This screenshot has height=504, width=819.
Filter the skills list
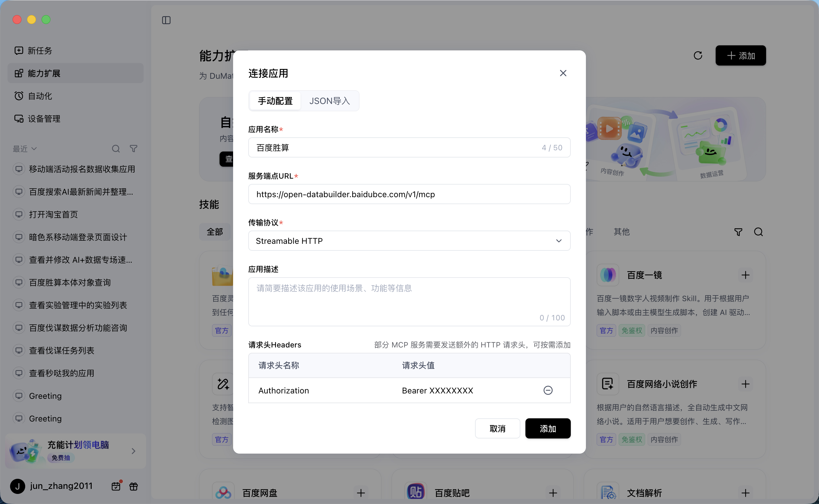(738, 232)
